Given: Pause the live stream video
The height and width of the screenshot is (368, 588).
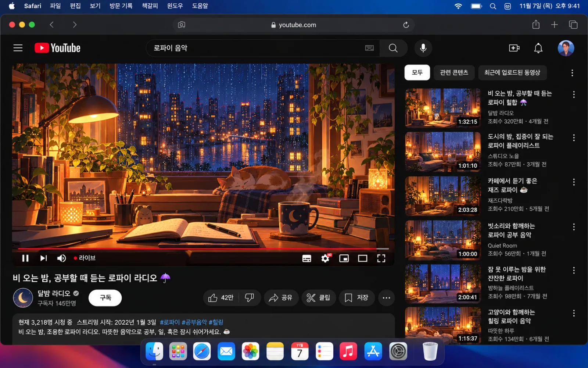Looking at the screenshot, I should pos(25,258).
